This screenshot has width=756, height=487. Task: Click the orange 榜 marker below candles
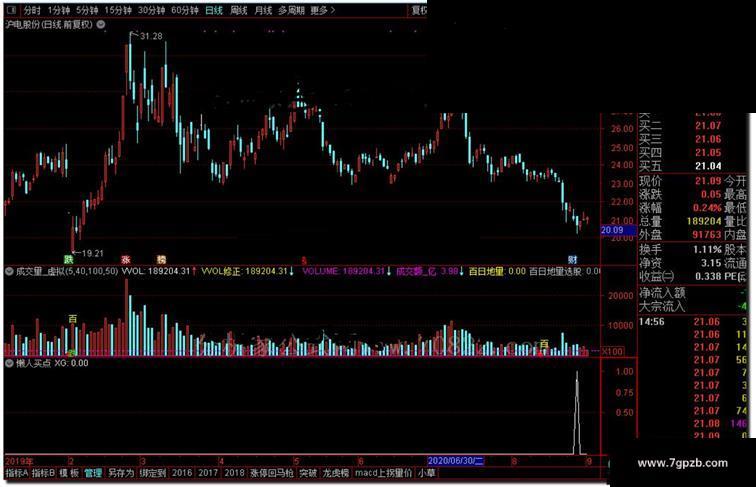coord(161,259)
